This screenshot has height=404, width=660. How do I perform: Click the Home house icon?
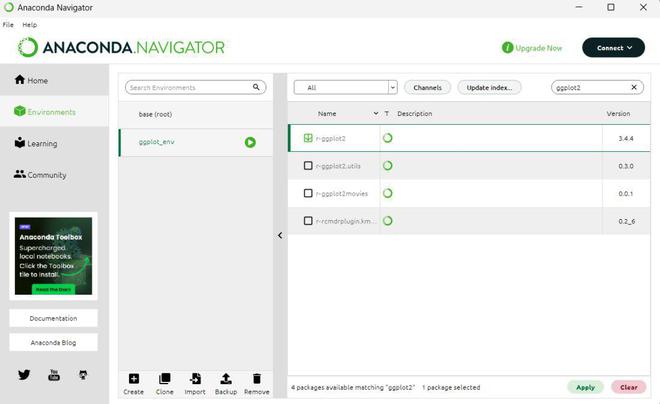pyautogui.click(x=19, y=79)
